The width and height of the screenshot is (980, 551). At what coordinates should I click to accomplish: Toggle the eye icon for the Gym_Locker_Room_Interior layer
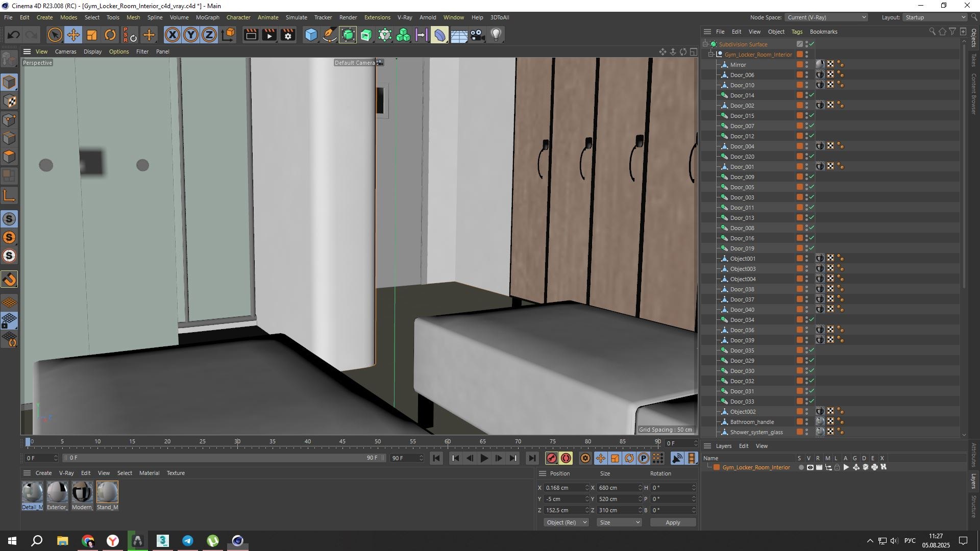pyautogui.click(x=810, y=467)
